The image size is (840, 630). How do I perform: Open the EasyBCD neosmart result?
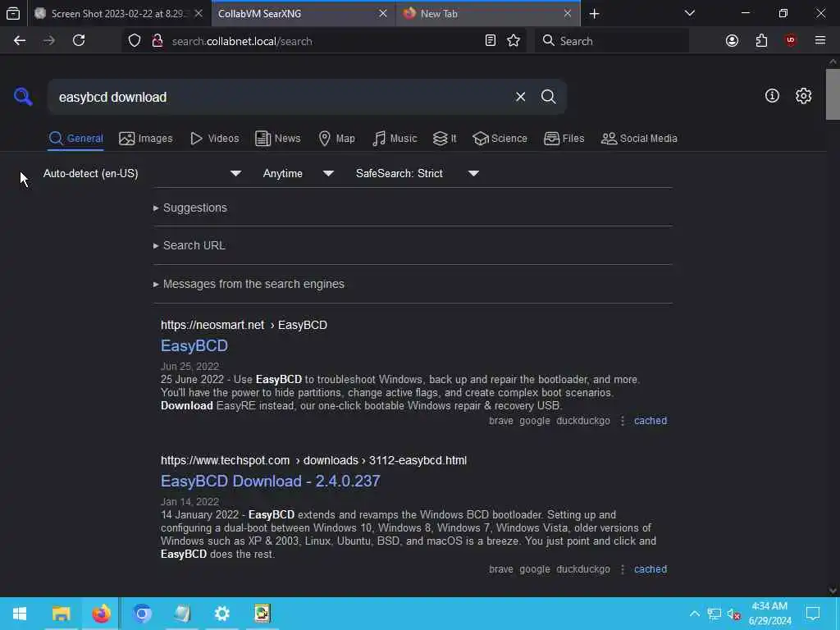[194, 345]
